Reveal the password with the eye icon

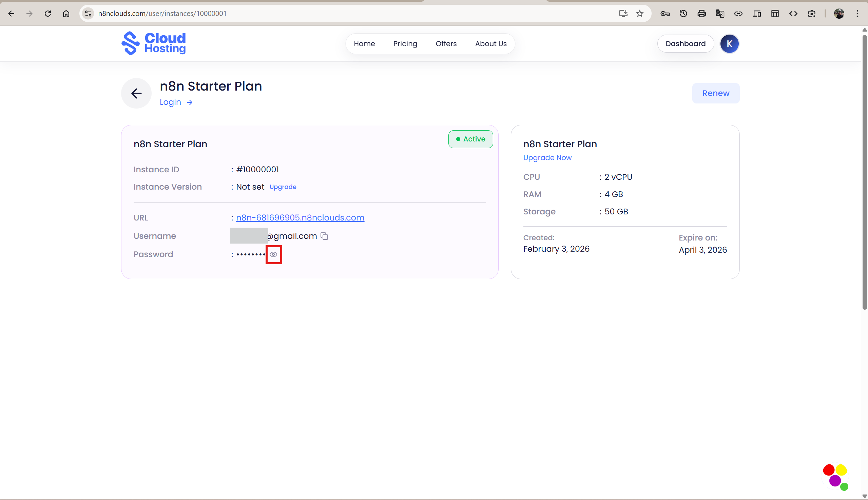pyautogui.click(x=273, y=254)
